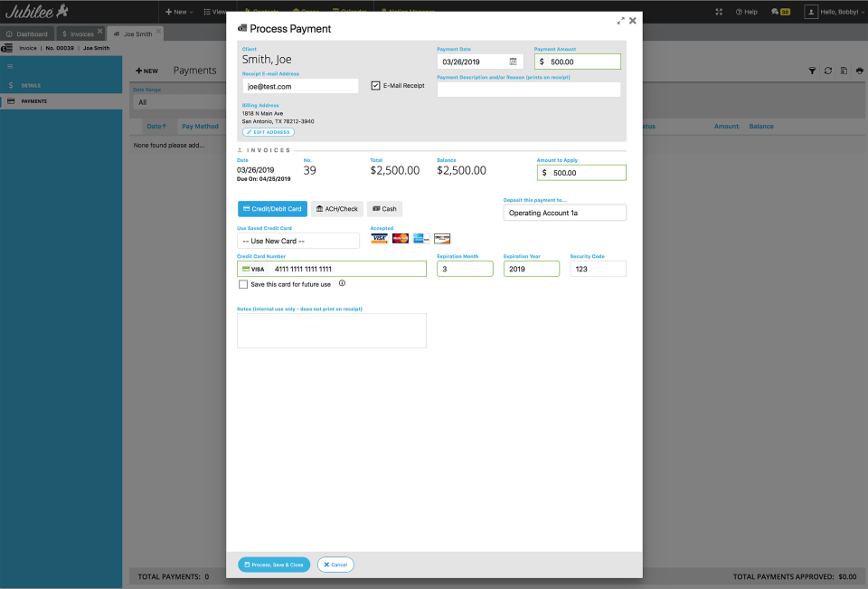Viewport: 868px width, 589px height.
Task: Click inside the internal Notes field
Action: (331, 329)
